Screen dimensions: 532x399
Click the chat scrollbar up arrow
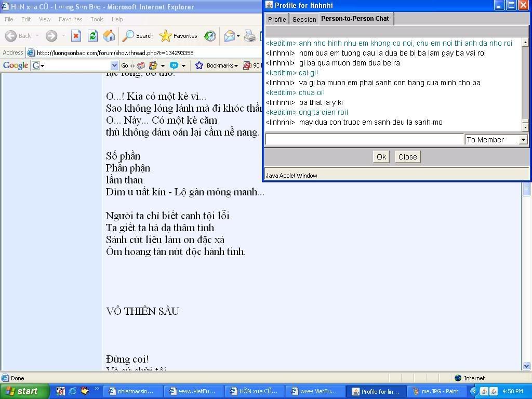pos(525,43)
